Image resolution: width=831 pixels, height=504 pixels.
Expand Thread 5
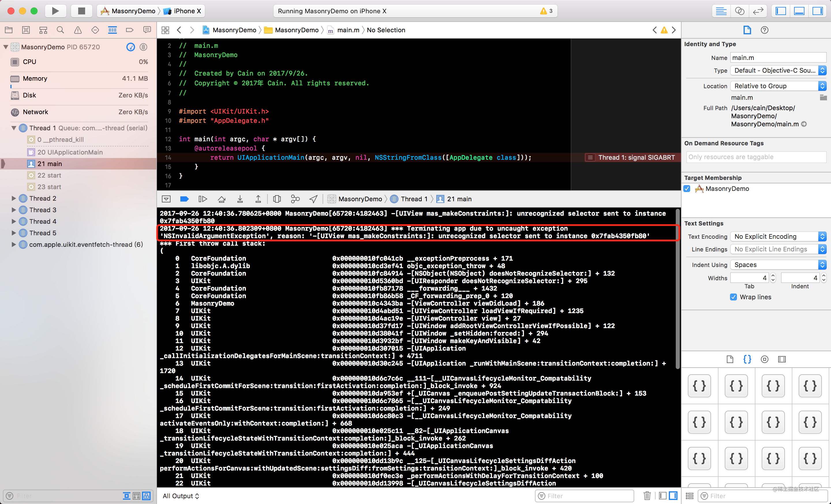point(14,233)
